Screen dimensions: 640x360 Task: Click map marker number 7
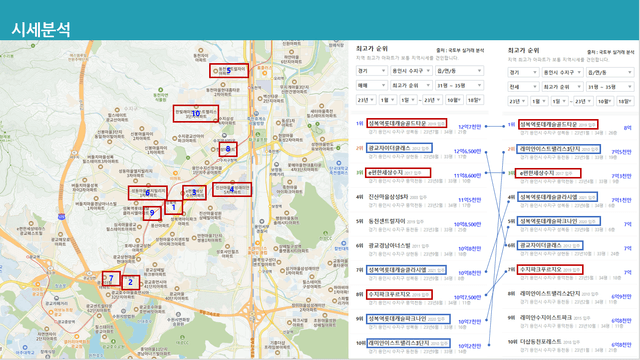coord(111,278)
